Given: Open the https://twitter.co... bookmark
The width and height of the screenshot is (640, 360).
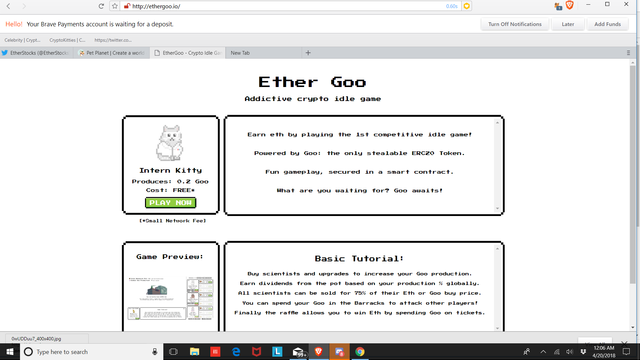Looking at the screenshot, I should click(x=113, y=40).
